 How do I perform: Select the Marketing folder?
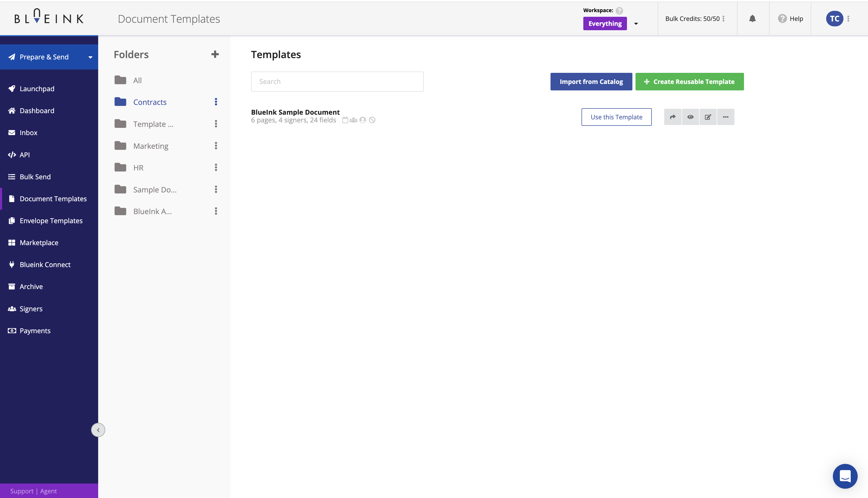tap(151, 146)
